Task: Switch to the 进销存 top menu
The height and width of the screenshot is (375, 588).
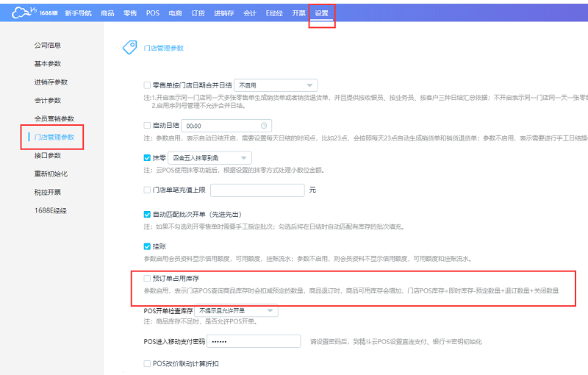Action: pyautogui.click(x=224, y=13)
